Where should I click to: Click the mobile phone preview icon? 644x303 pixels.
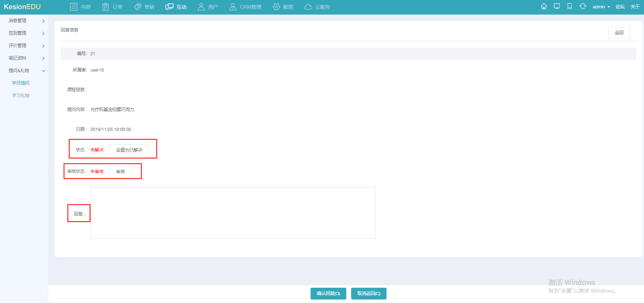pyautogui.click(x=569, y=7)
